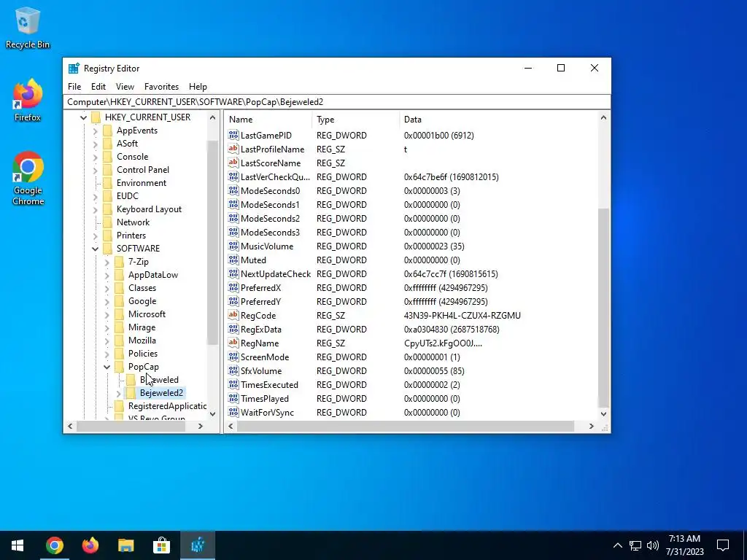Collapse the HKEY_CURRENT_USER tree node
Image resolution: width=747 pixels, height=560 pixels.
coord(83,117)
